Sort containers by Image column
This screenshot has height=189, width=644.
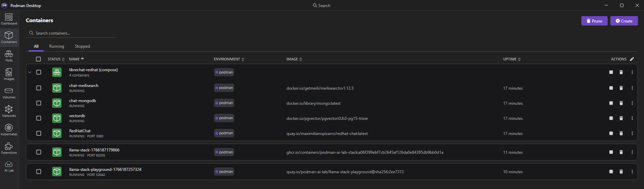click(x=294, y=59)
